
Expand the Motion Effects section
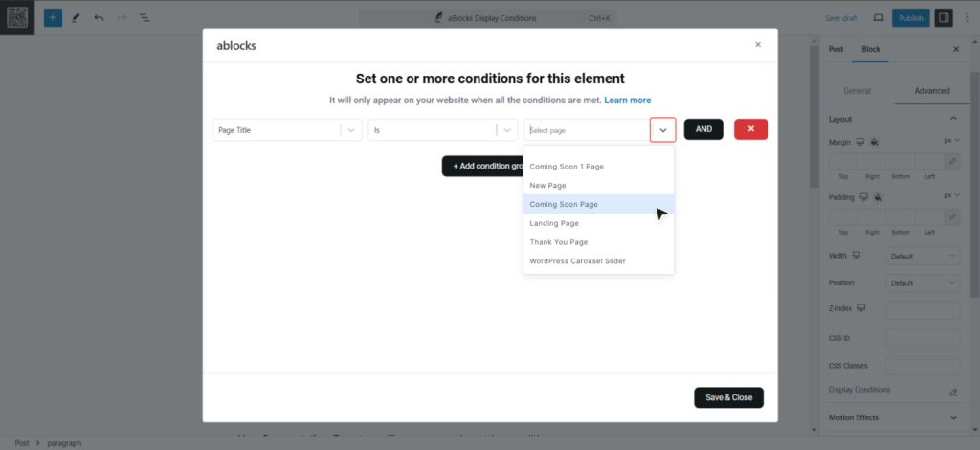(x=953, y=417)
